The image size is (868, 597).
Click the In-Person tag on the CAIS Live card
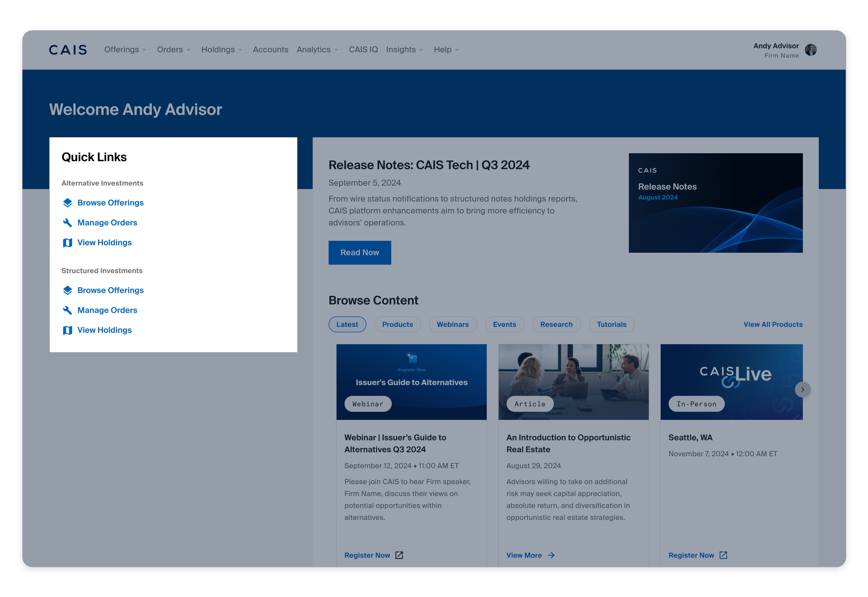point(696,404)
